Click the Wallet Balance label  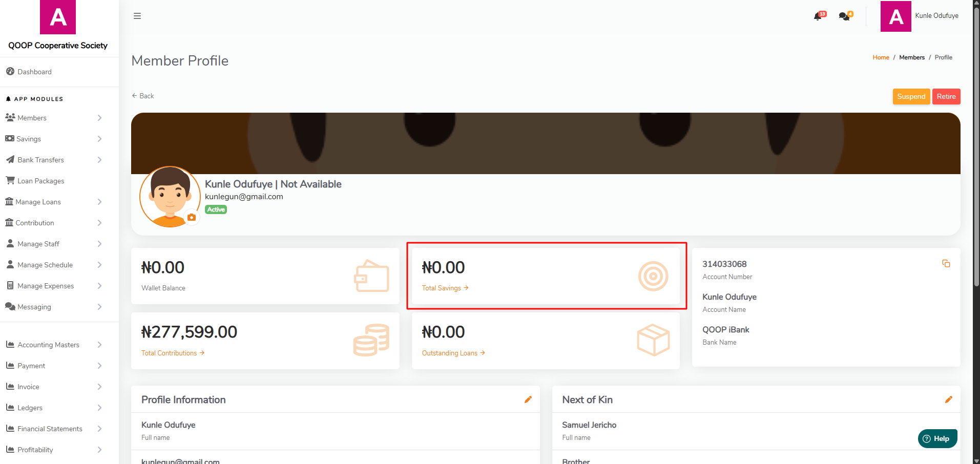(163, 288)
